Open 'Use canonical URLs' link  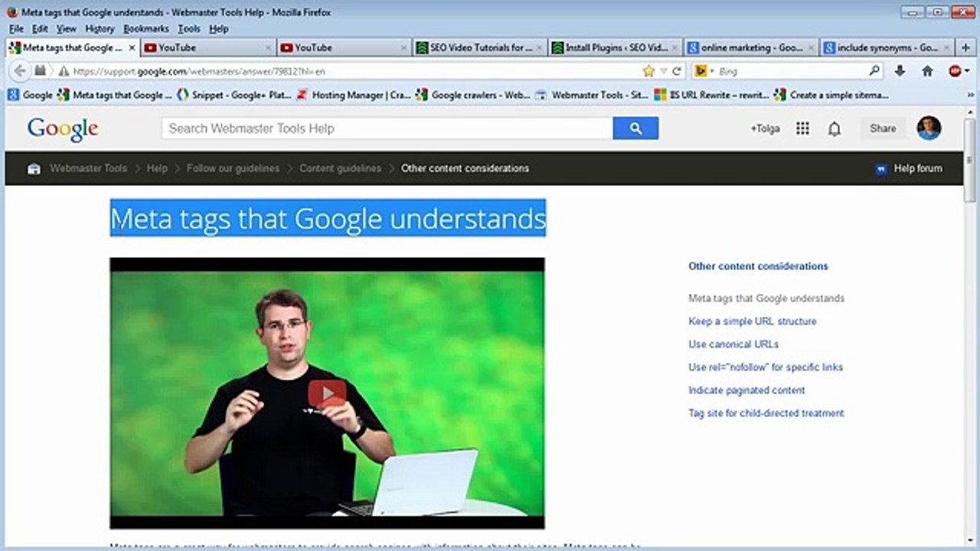tap(733, 344)
